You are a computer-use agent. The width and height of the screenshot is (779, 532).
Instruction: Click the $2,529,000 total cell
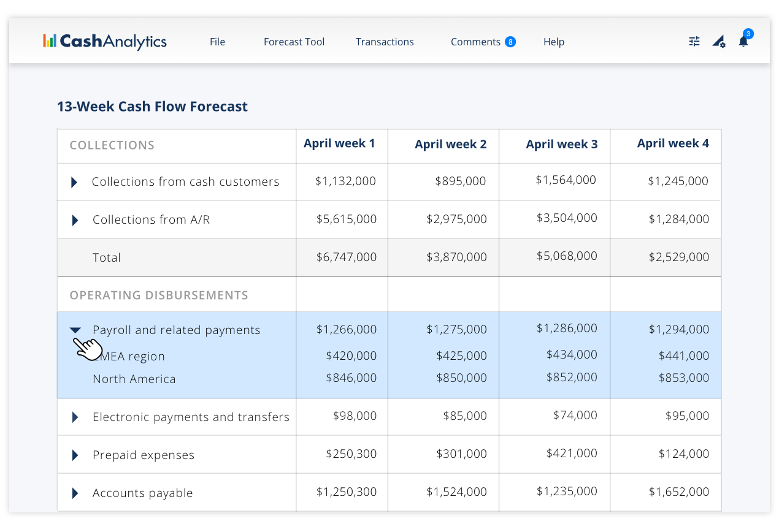(679, 257)
